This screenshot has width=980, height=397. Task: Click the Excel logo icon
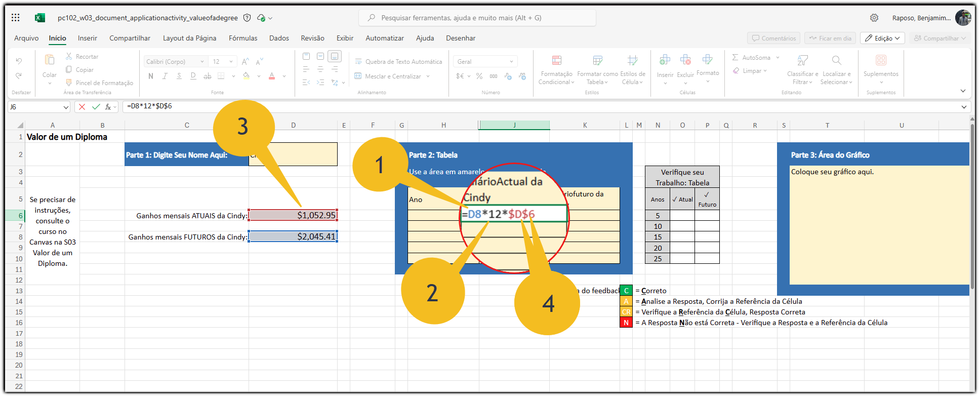click(39, 18)
